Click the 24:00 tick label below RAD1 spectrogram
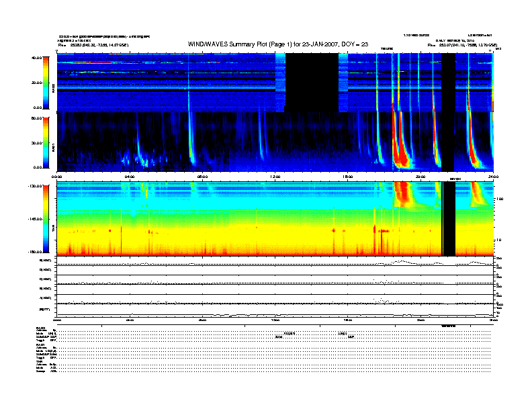532x411 pixels. [x=493, y=177]
